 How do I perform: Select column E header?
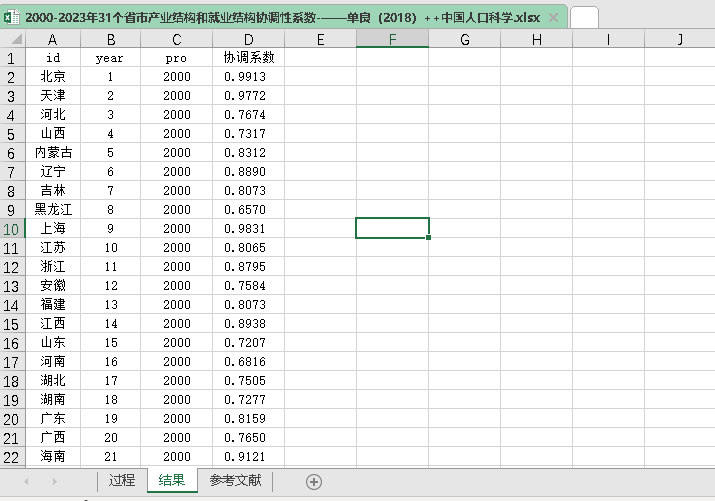[321, 40]
